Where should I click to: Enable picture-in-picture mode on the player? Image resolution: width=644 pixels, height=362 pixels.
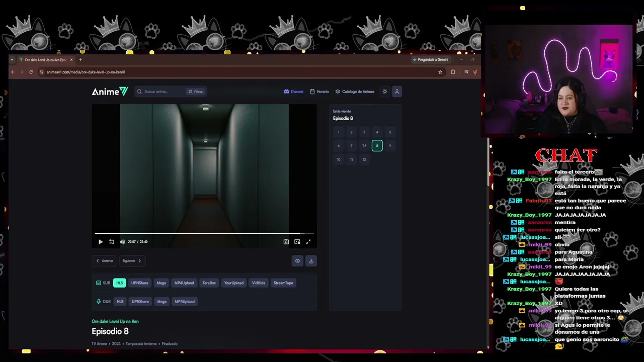tap(297, 242)
